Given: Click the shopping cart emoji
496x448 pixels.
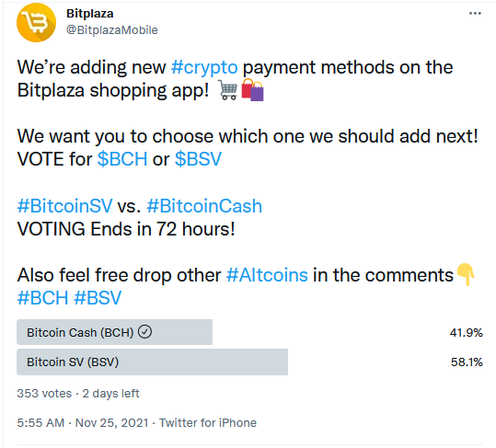Looking at the screenshot, I should (x=228, y=90).
